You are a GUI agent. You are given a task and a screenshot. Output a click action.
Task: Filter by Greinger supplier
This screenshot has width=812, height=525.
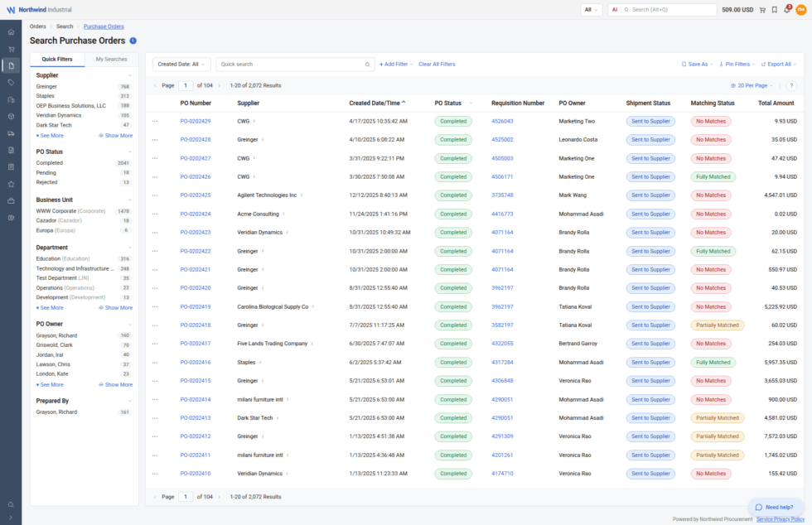46,87
